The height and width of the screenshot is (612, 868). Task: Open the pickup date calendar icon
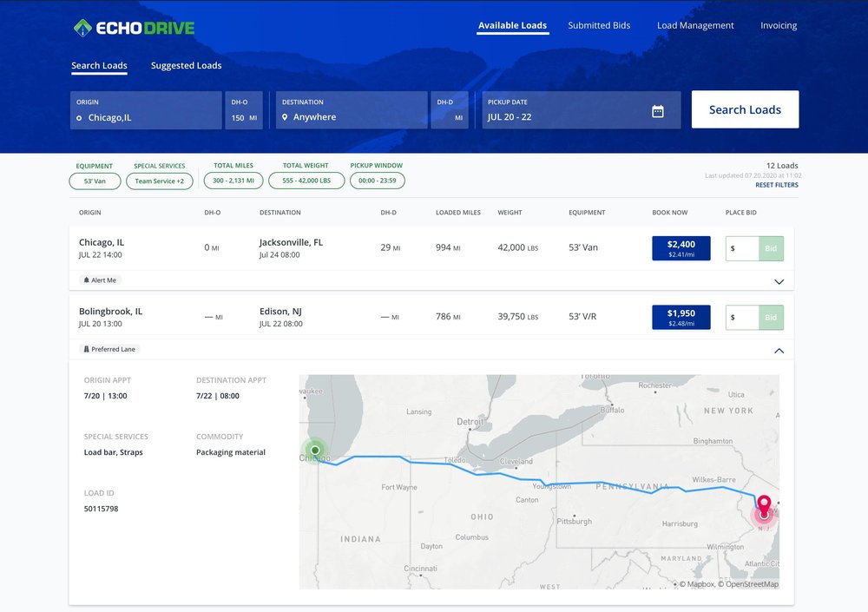pyautogui.click(x=658, y=111)
